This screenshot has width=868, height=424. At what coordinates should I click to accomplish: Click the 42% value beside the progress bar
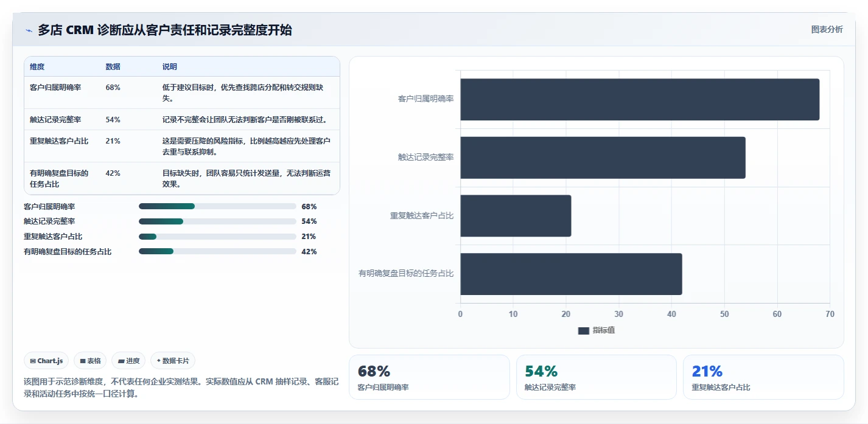click(x=309, y=251)
